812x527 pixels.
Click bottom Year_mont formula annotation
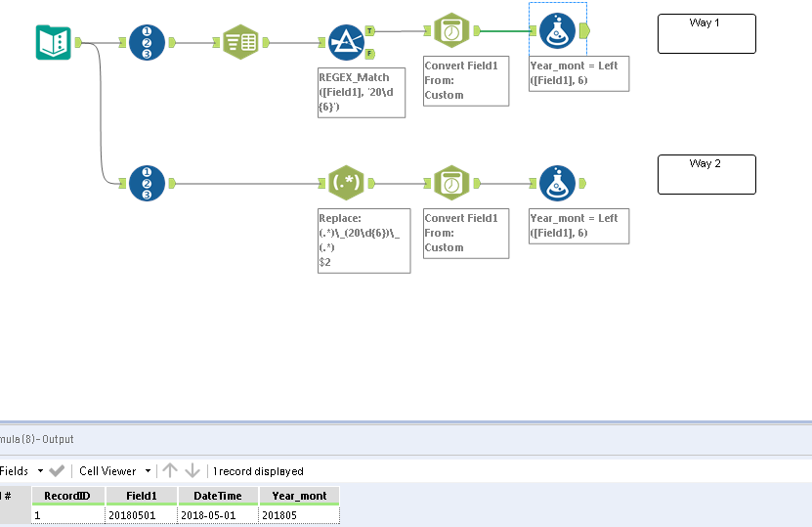tap(579, 226)
